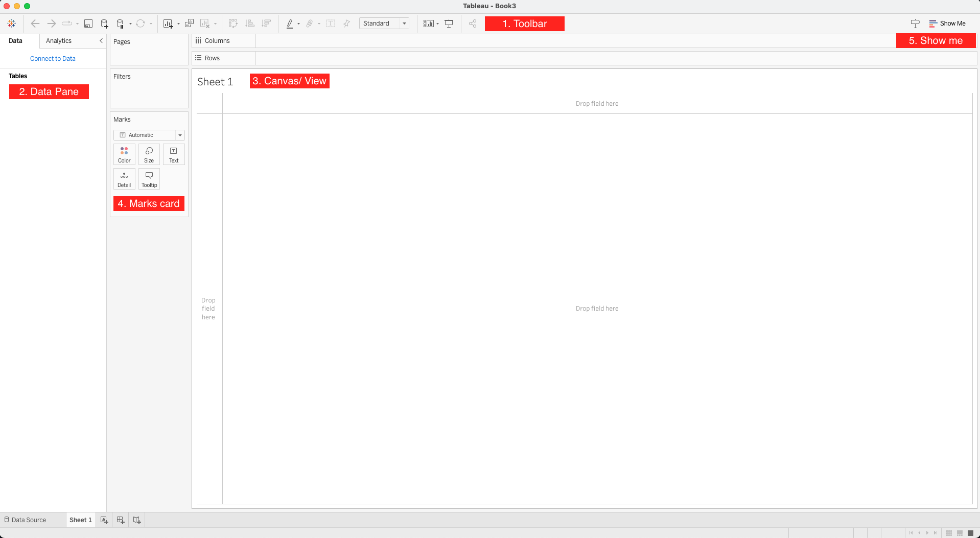
Task: Click the New Story icon in bottom tabs
Action: (137, 520)
